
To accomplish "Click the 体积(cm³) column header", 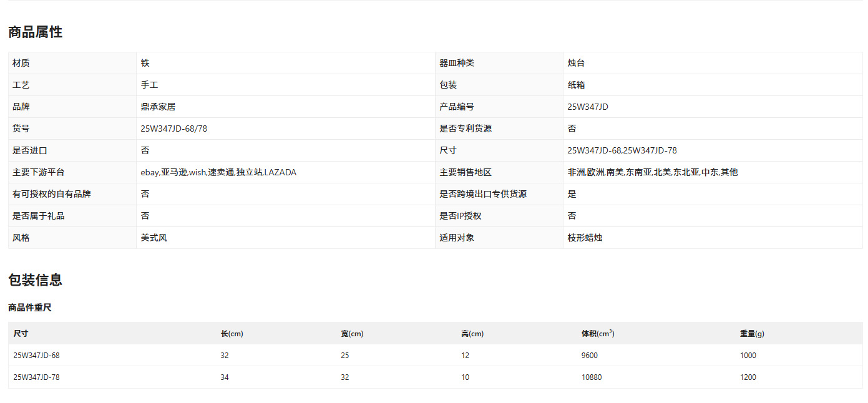I will [x=598, y=334].
